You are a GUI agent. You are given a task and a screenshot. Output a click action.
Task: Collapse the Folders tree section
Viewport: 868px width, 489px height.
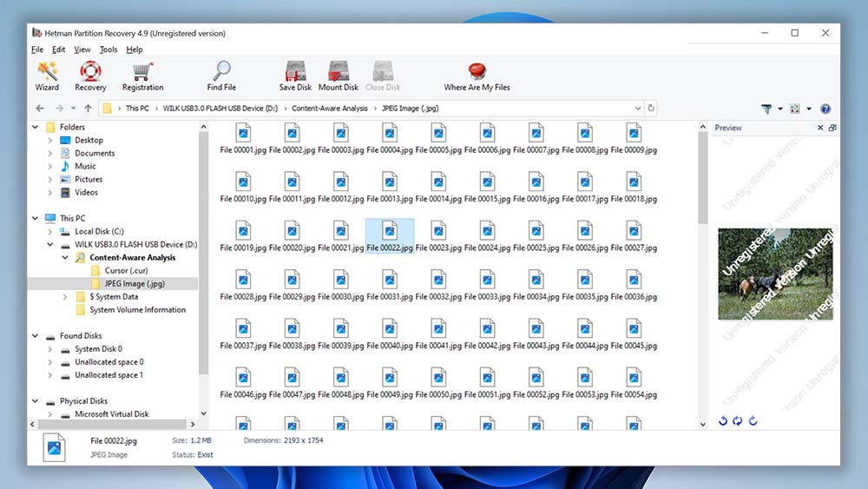point(36,128)
